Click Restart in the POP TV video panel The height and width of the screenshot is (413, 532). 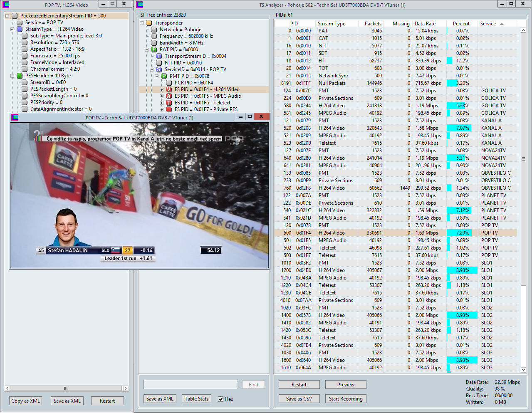tap(107, 401)
